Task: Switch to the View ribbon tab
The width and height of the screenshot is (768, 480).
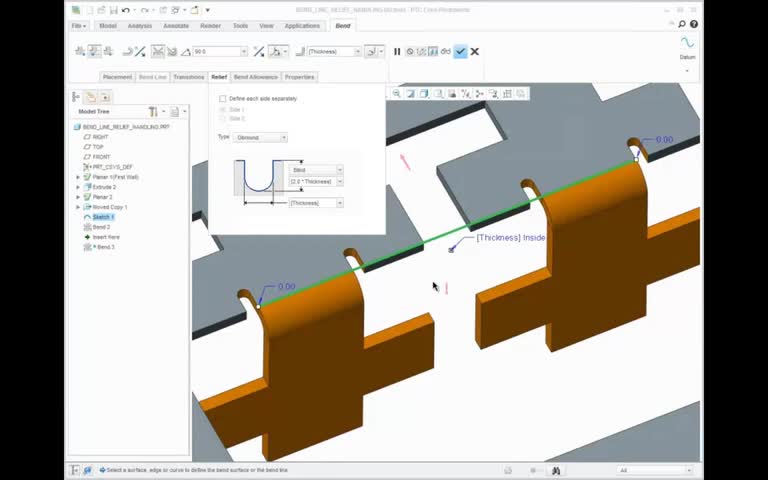Action: click(266, 25)
